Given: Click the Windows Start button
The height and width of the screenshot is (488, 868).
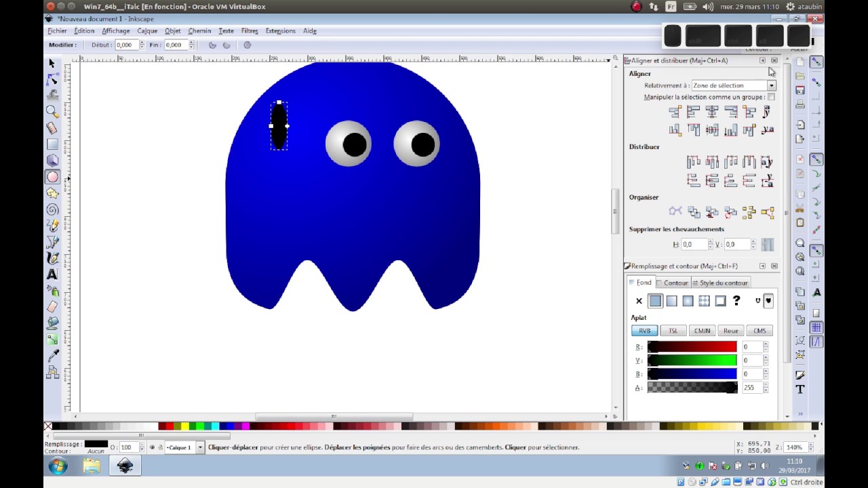Looking at the screenshot, I should tap(58, 466).
